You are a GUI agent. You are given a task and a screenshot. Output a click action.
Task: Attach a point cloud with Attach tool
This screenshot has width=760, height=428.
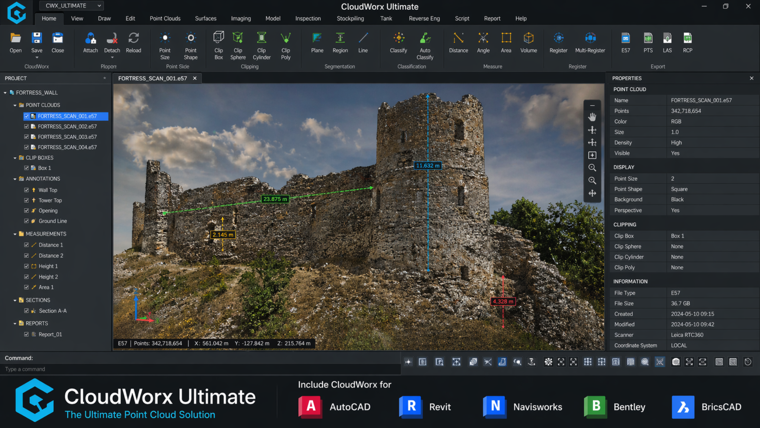[x=90, y=38]
